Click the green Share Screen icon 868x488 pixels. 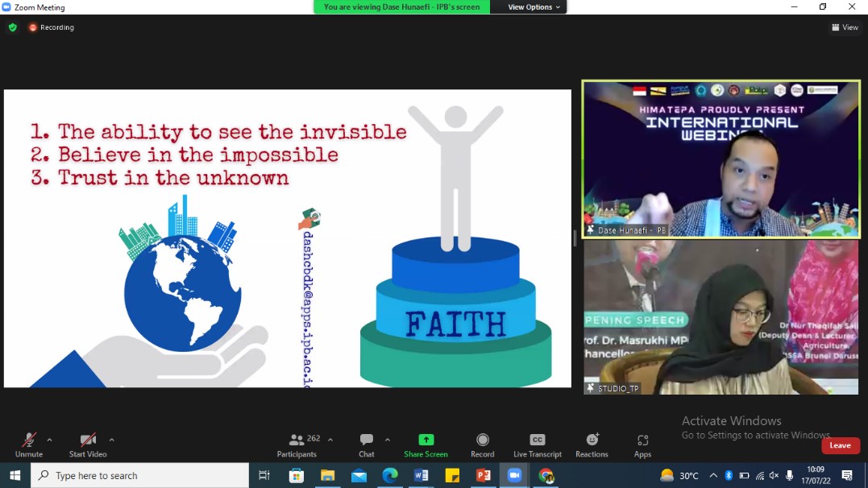pos(426,444)
